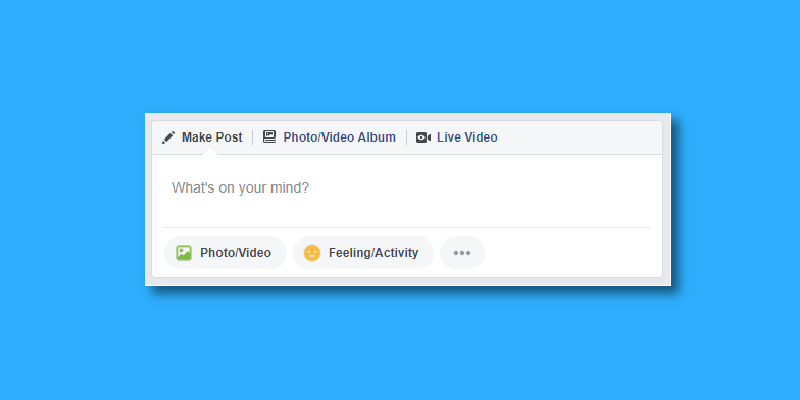Click the yellow smiley face icon
The image size is (800, 400).
[312, 253]
